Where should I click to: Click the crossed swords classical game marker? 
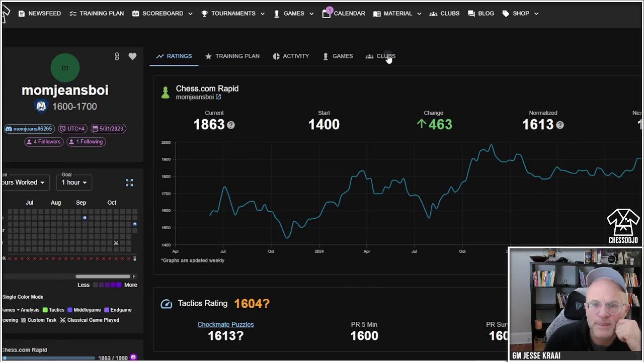click(x=116, y=243)
